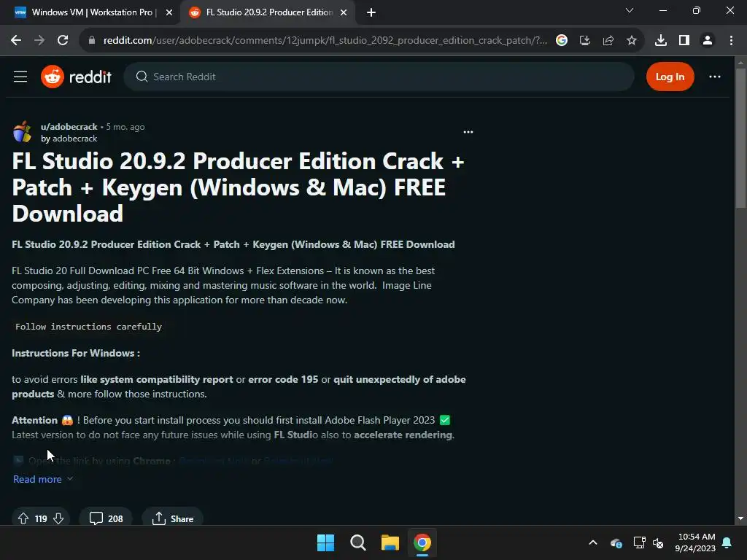Image resolution: width=747 pixels, height=560 pixels.
Task: Open notifications bell icon
Action: pos(727,542)
